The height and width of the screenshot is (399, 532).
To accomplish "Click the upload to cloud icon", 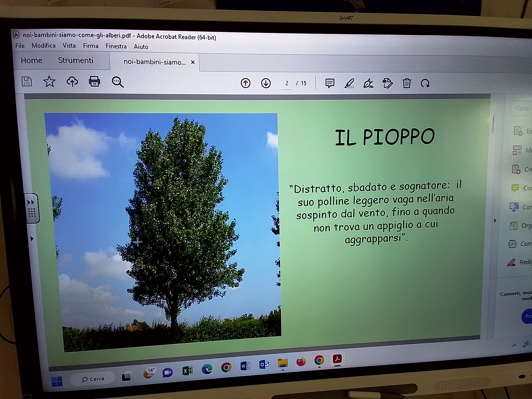I will [72, 82].
